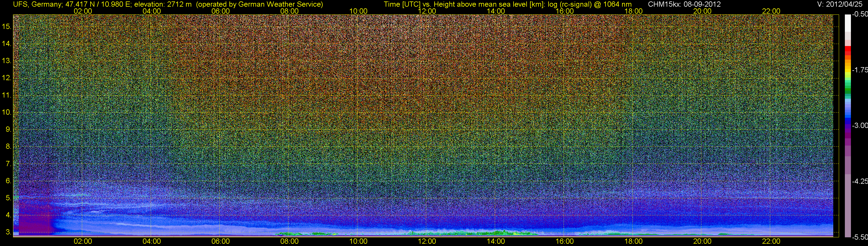
Task: Pick the 08:00 label on lower time axis
Action: (x=289, y=241)
